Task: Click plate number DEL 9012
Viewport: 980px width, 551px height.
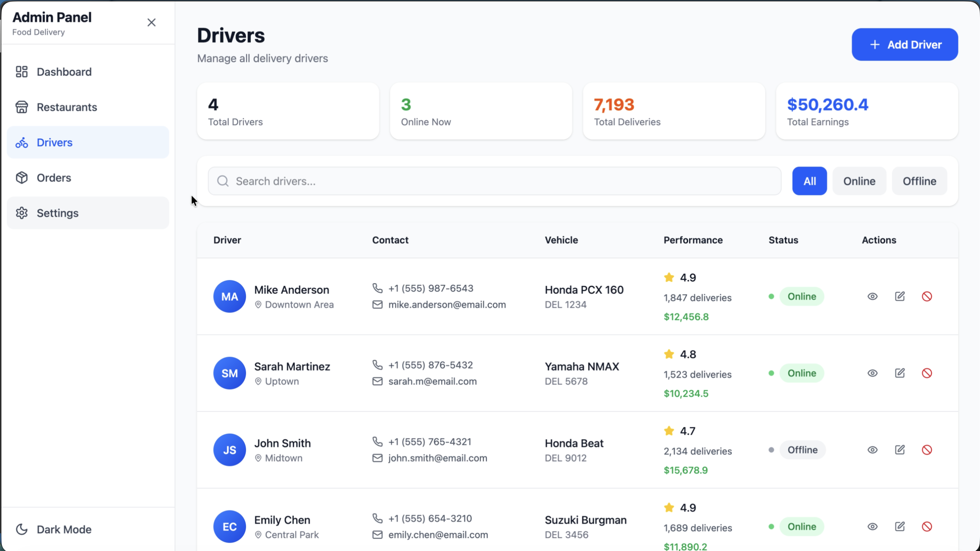Action: click(566, 458)
